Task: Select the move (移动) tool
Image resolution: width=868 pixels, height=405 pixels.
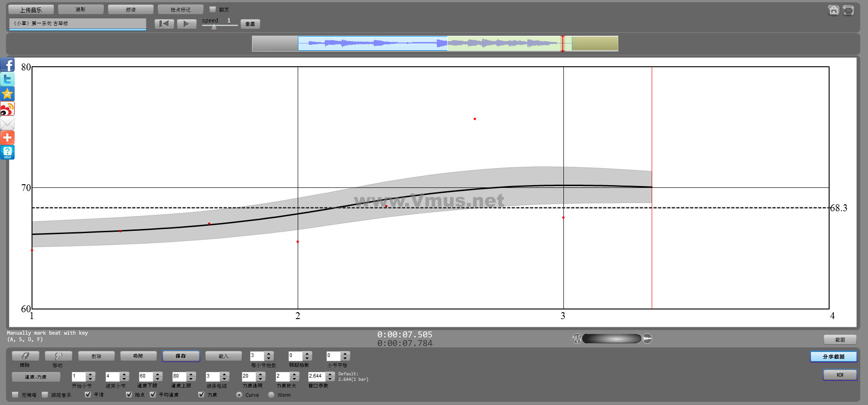Action: 59,356
